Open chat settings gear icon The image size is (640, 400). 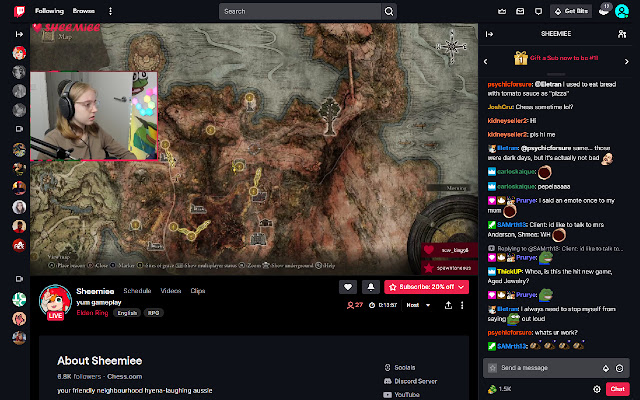pyautogui.click(x=597, y=388)
